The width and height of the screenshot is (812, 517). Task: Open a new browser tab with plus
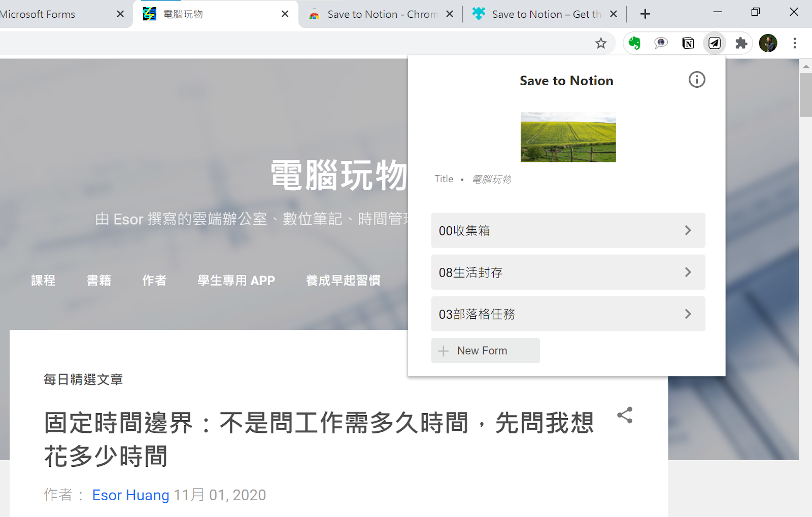click(645, 14)
